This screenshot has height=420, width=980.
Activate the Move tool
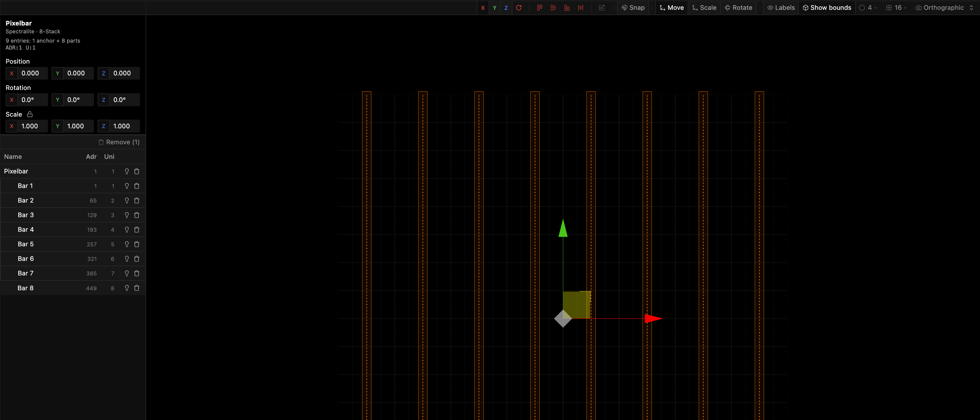pos(671,8)
